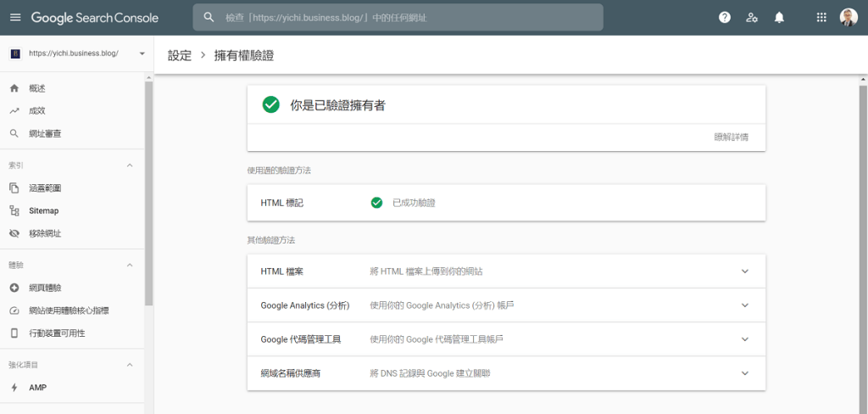Collapse the 索引 sidebar section
The width and height of the screenshot is (868, 414).
130,165
